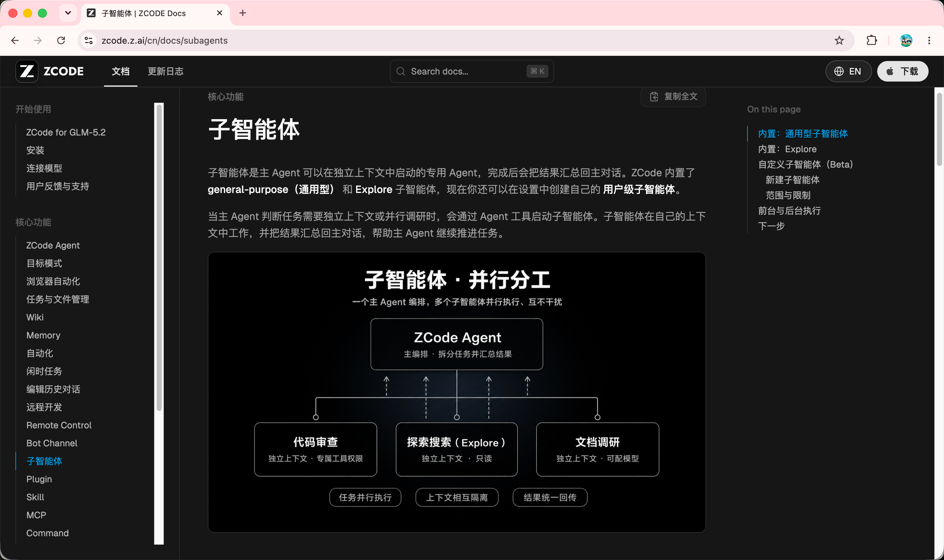The height and width of the screenshot is (560, 944).
Task: Click the Search docs field
Action: (472, 71)
